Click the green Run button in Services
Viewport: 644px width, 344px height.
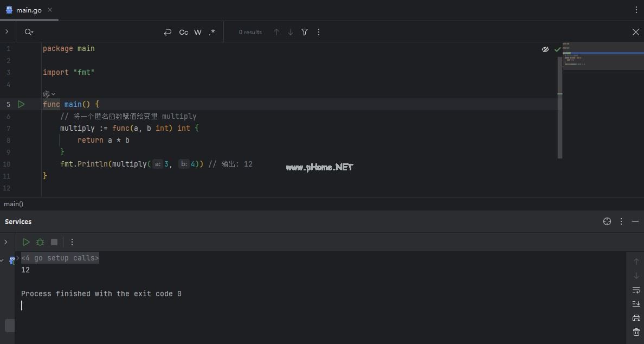click(26, 242)
